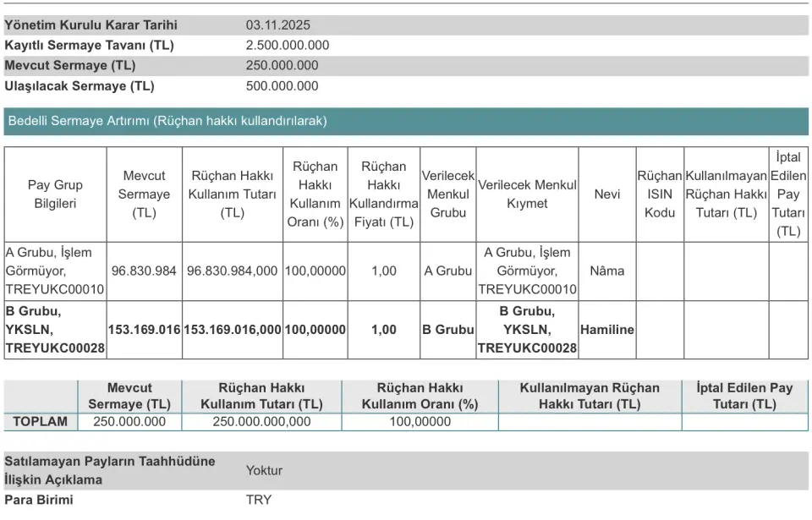Click the Rüçhan Hakkı Kullandırma Fiyatı column header
Viewport: 812px width, 520px height.
(383, 194)
